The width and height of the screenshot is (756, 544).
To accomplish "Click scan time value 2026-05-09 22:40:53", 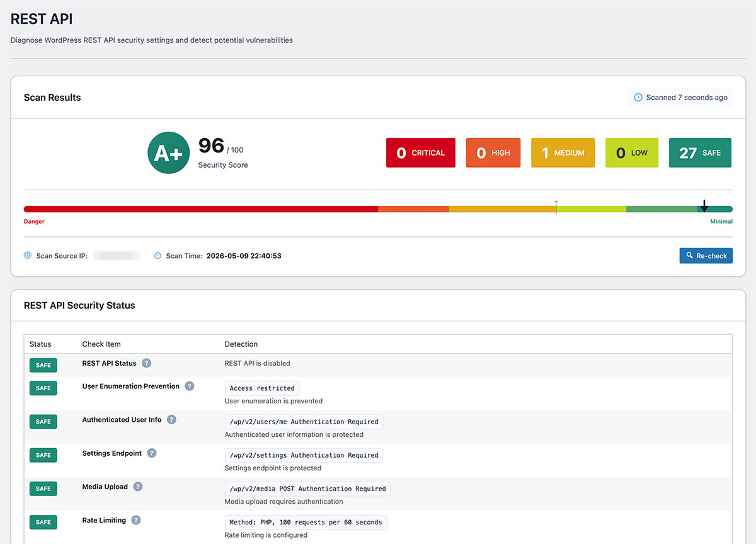I will coord(244,256).
